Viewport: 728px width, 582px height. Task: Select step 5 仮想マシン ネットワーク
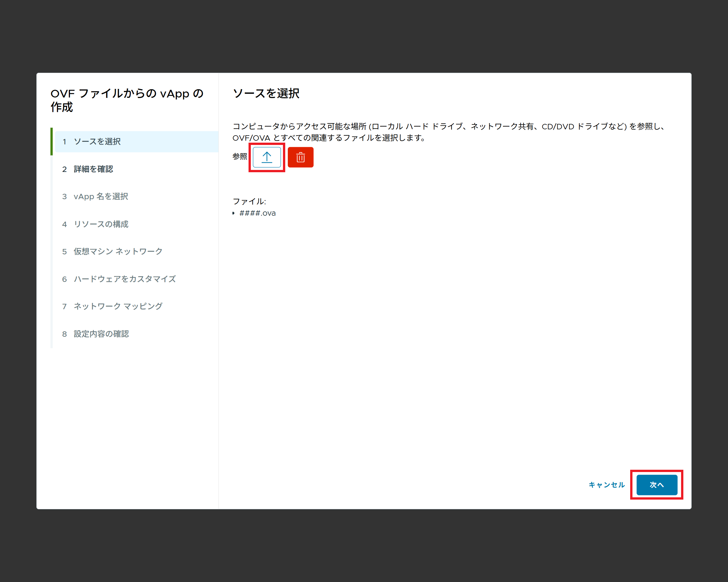coord(118,251)
